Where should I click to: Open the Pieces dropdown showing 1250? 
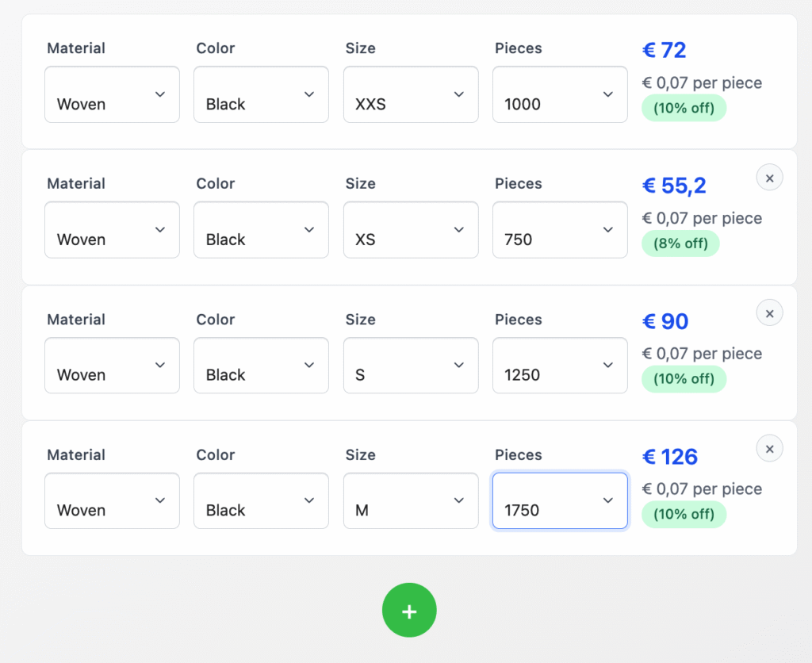[560, 366]
